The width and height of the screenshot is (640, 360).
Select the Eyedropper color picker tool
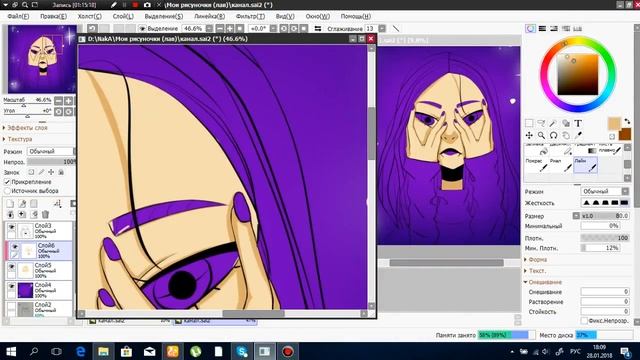tap(578, 135)
